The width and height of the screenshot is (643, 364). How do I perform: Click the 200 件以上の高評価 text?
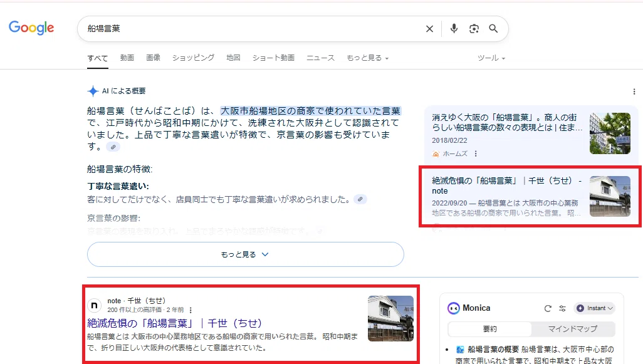click(135, 310)
